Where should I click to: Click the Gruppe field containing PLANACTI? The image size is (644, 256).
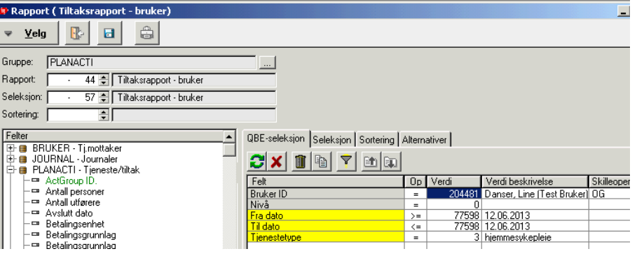[151, 63]
